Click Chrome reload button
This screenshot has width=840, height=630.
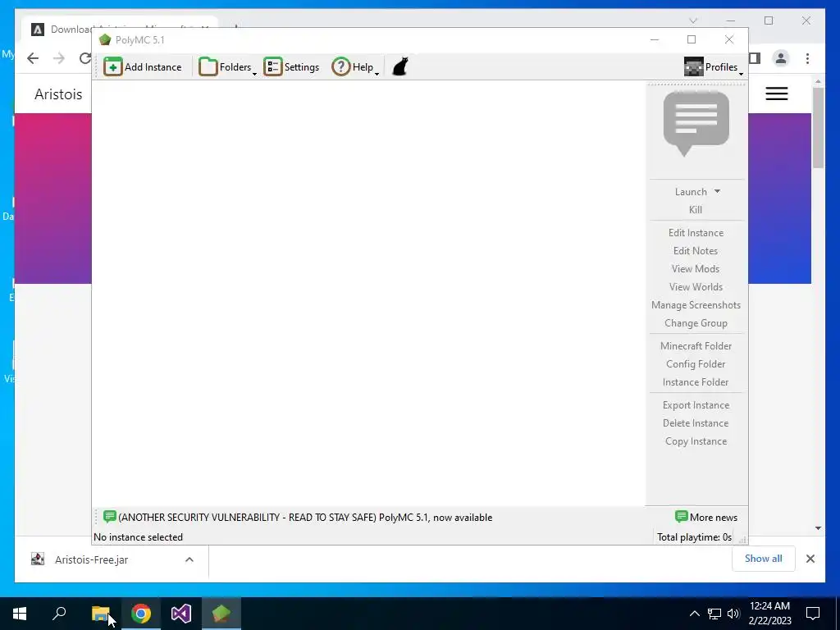tap(84, 58)
